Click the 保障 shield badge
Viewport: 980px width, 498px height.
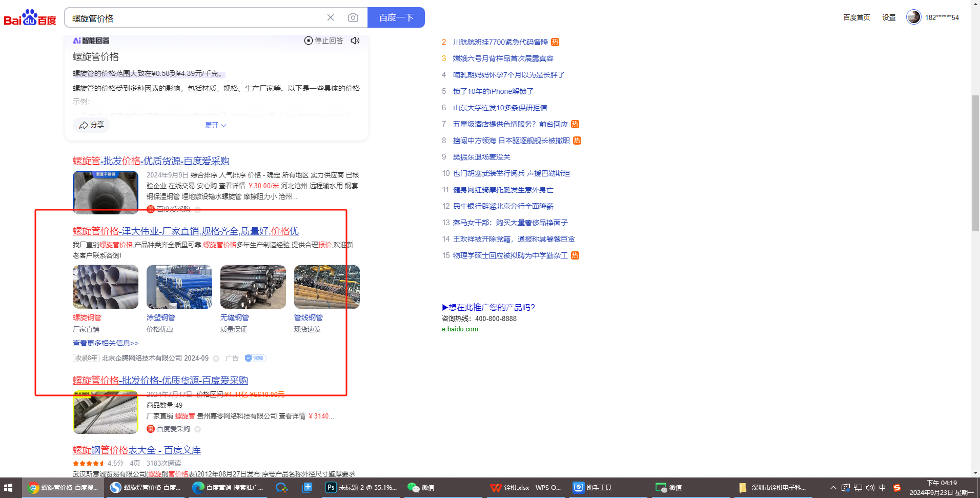click(255, 358)
